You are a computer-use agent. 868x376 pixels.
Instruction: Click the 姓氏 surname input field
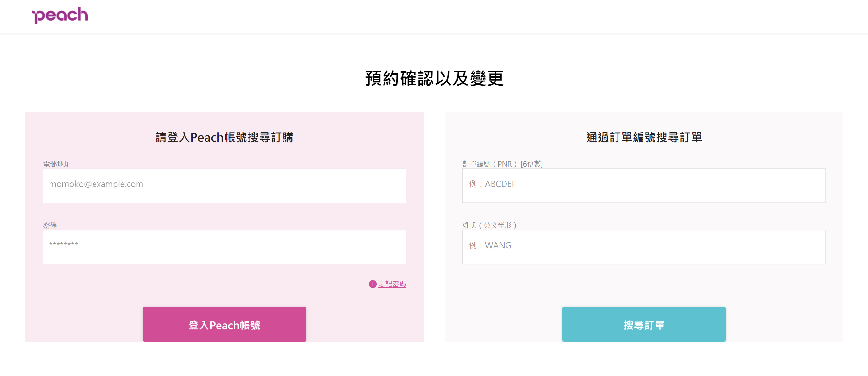[644, 247]
